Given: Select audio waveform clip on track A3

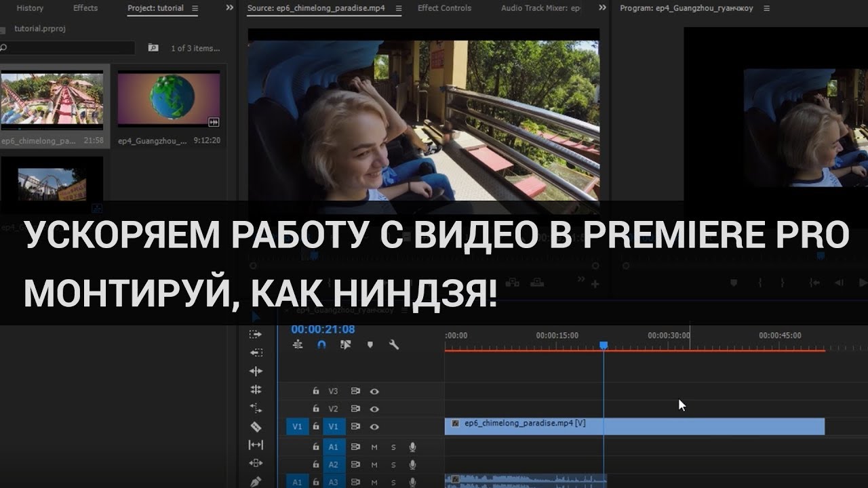Looking at the screenshot, I should [x=526, y=481].
